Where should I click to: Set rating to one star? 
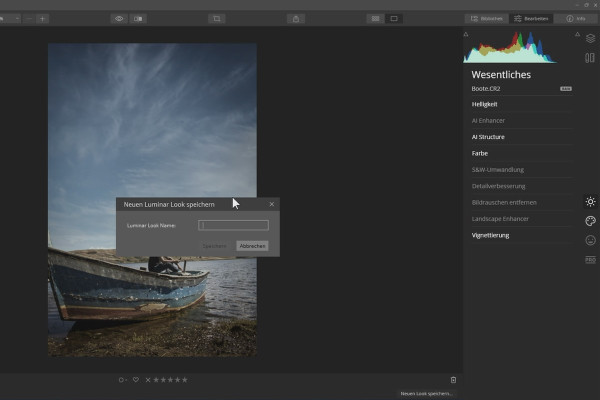tap(156, 380)
